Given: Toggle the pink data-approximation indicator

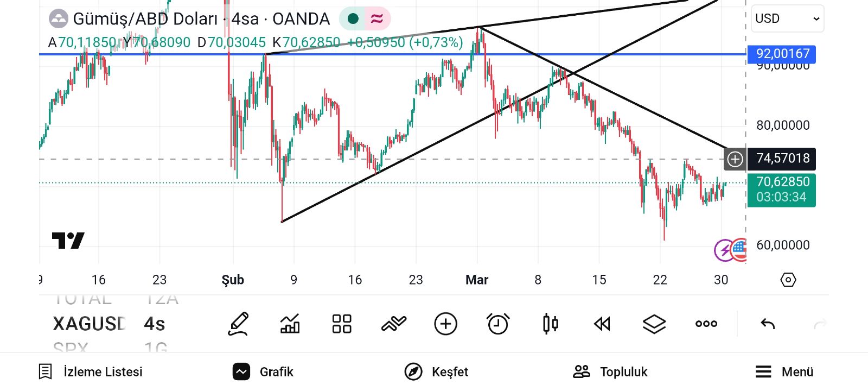Looking at the screenshot, I should pyautogui.click(x=377, y=19).
